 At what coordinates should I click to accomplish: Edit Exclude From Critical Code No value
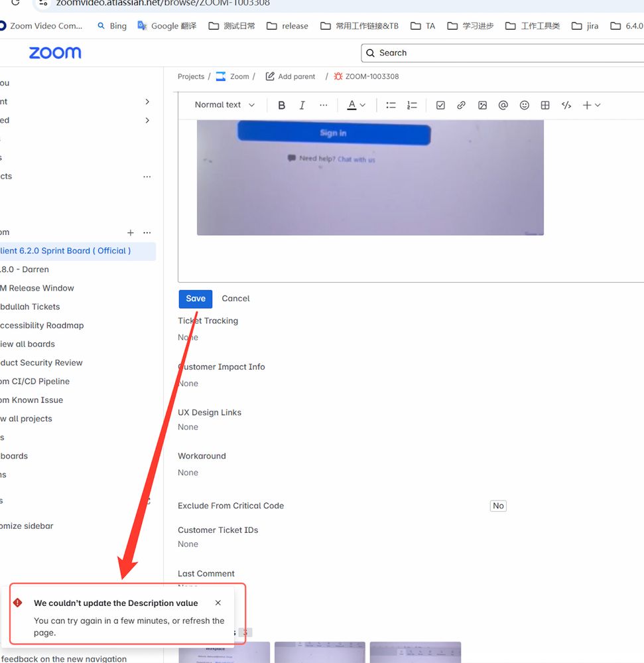tap(498, 506)
